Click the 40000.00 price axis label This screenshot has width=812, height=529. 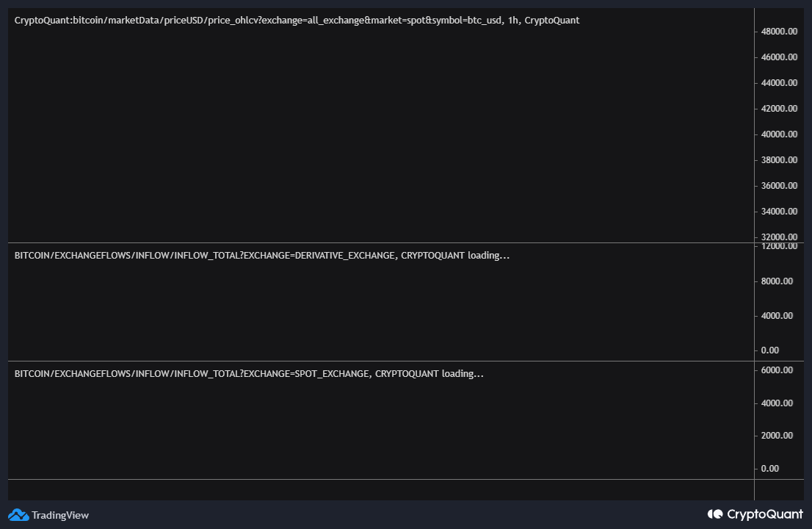[x=779, y=134]
